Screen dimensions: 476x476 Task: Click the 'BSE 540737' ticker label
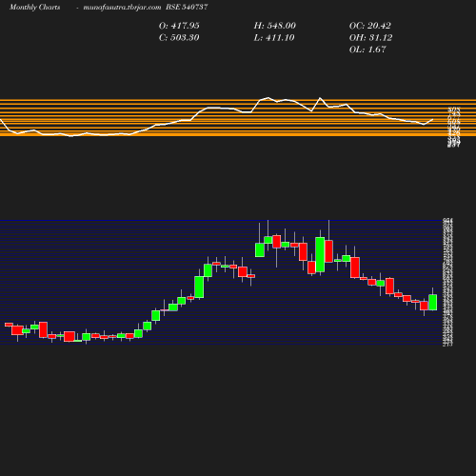point(187,7)
